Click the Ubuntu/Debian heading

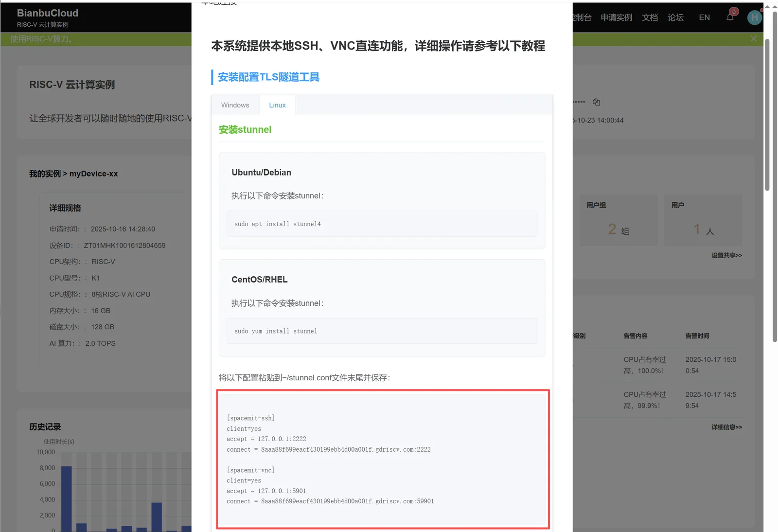261,173
